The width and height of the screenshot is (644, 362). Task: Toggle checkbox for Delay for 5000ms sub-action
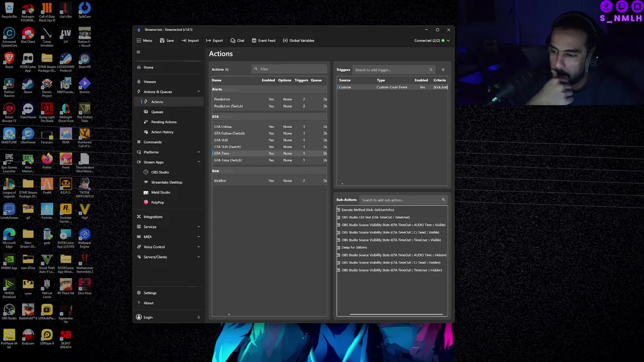pos(339,247)
